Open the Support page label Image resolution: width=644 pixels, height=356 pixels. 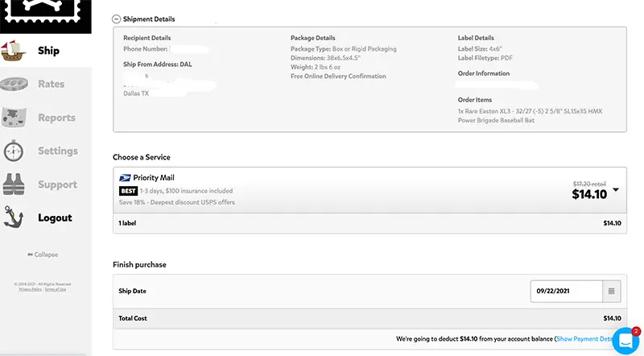tap(57, 184)
